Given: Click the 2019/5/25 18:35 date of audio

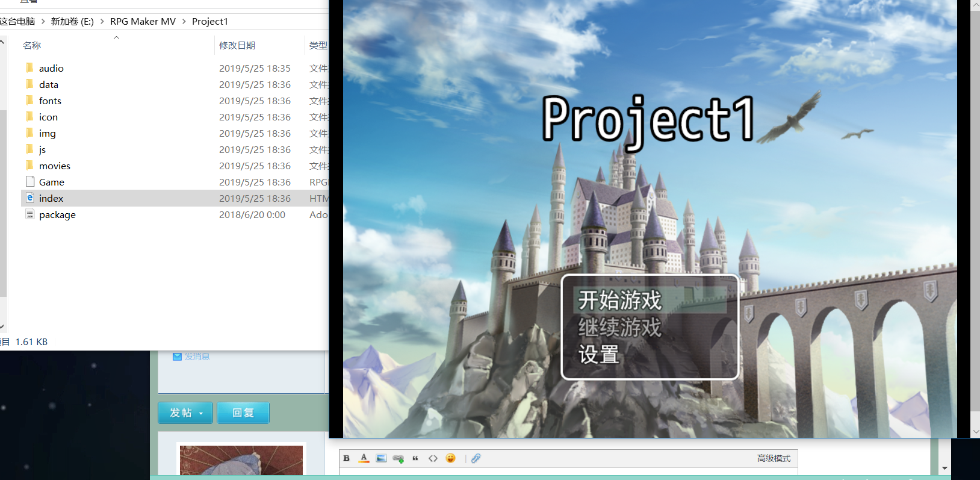Looking at the screenshot, I should (x=255, y=68).
